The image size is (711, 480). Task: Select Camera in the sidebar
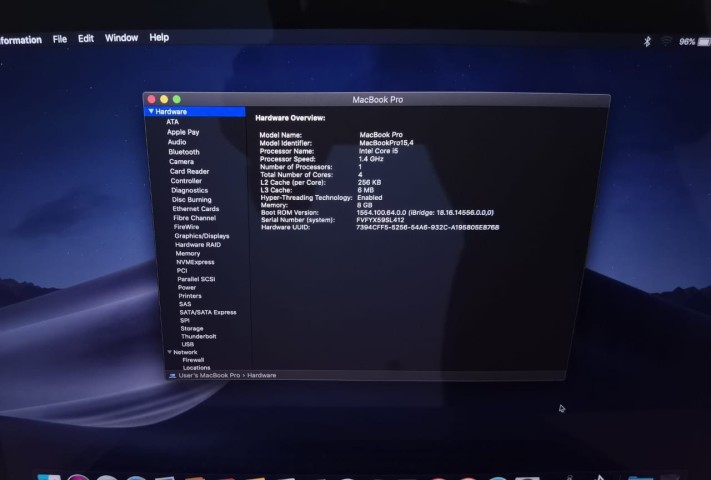pyautogui.click(x=181, y=161)
